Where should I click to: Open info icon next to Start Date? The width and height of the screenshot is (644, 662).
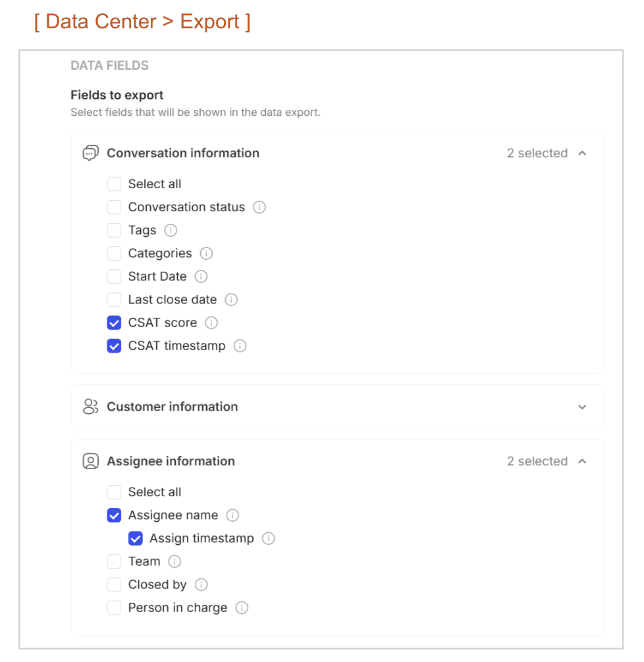pyautogui.click(x=201, y=276)
